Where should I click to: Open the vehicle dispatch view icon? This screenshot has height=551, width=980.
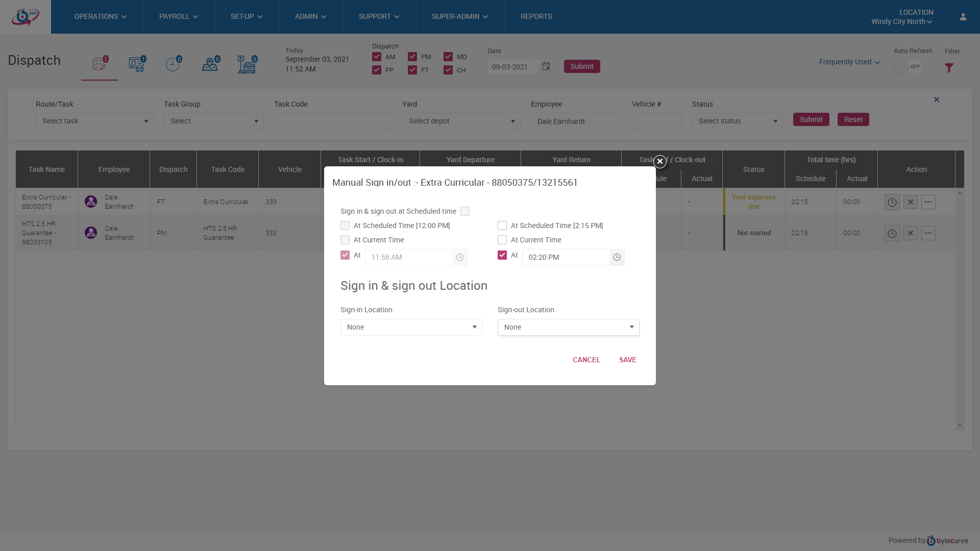pyautogui.click(x=137, y=64)
